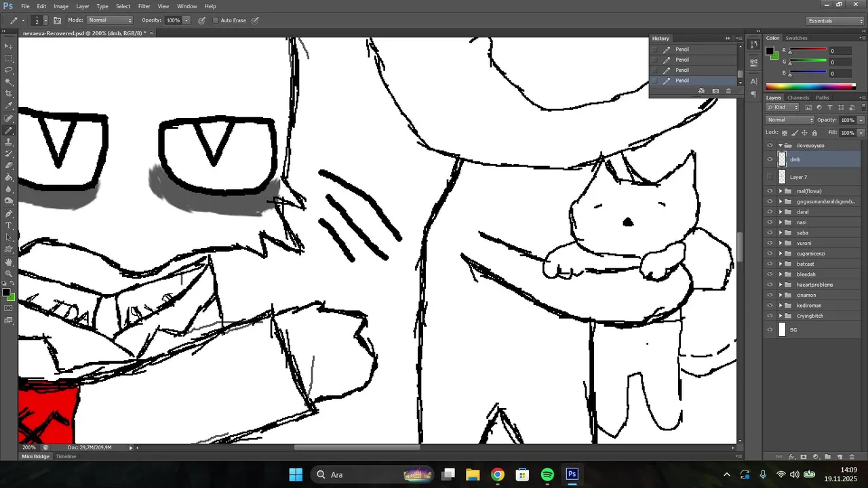Hide the batcaat group
The image size is (868, 488).
[x=770, y=264]
